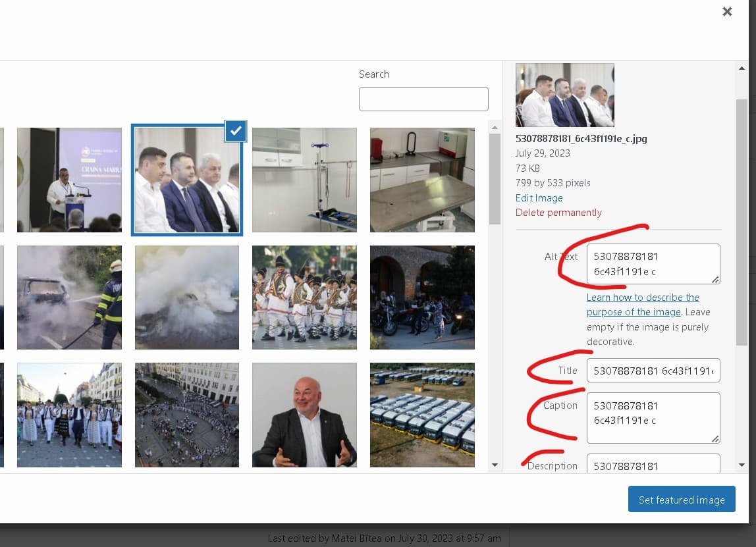Click the Title input field
The height and width of the screenshot is (547, 756).
(x=653, y=371)
